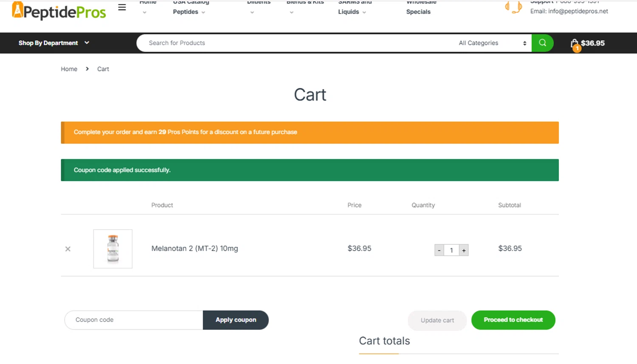Open the hamburger menu icon

pos(122,7)
